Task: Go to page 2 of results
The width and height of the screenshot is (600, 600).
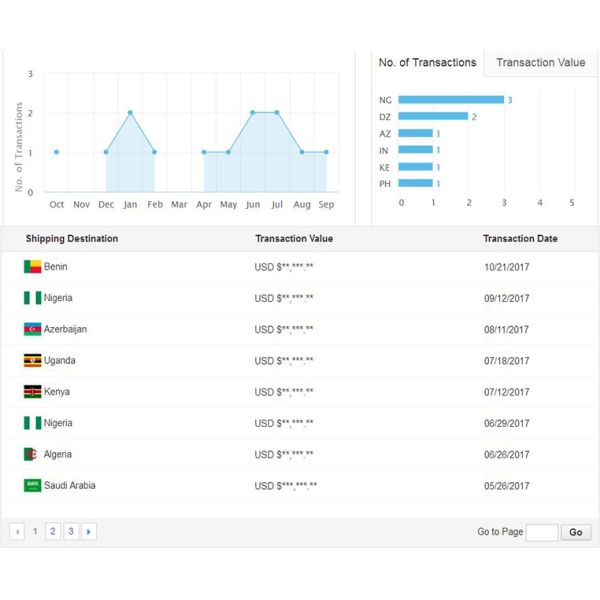Action: click(53, 532)
